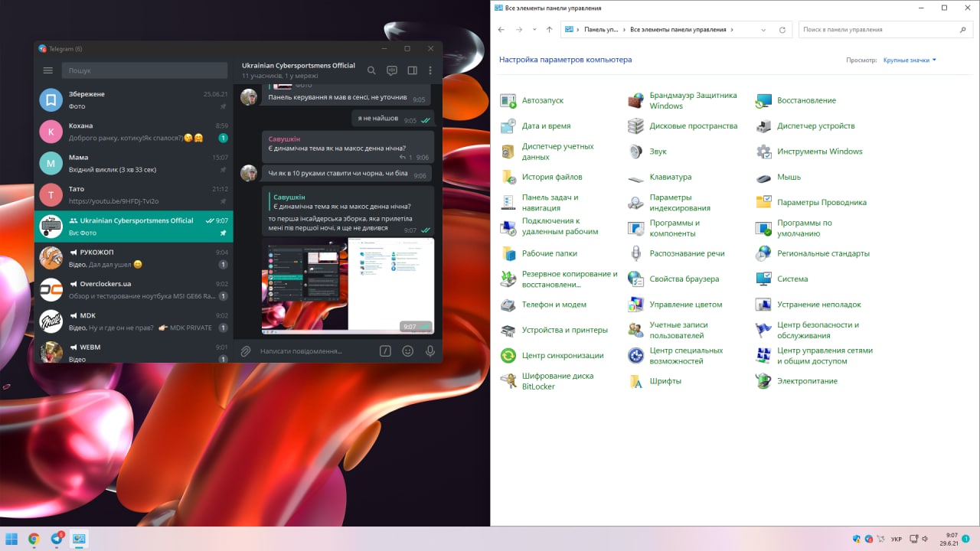Open the Тато chat

coord(134,195)
